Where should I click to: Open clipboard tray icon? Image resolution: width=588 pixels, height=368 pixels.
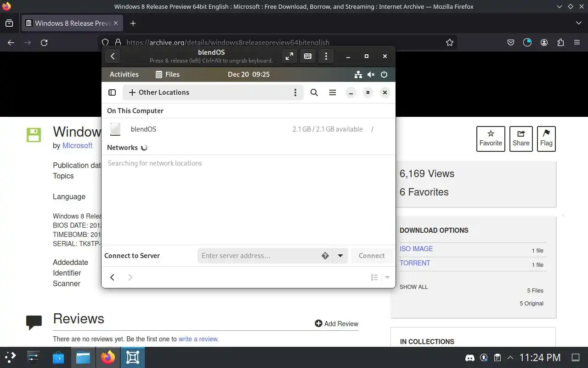[497, 357]
